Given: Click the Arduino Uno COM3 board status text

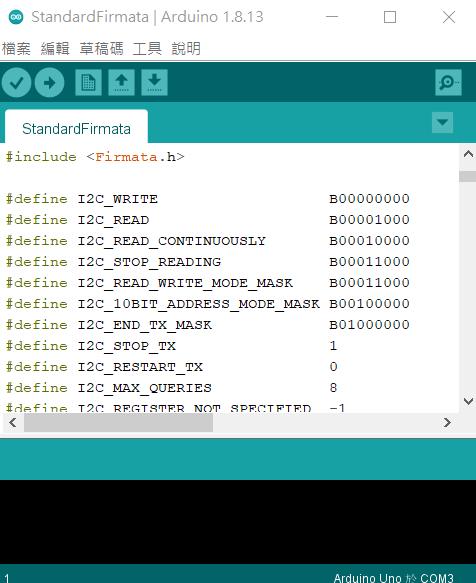Looking at the screenshot, I should tap(393, 577).
